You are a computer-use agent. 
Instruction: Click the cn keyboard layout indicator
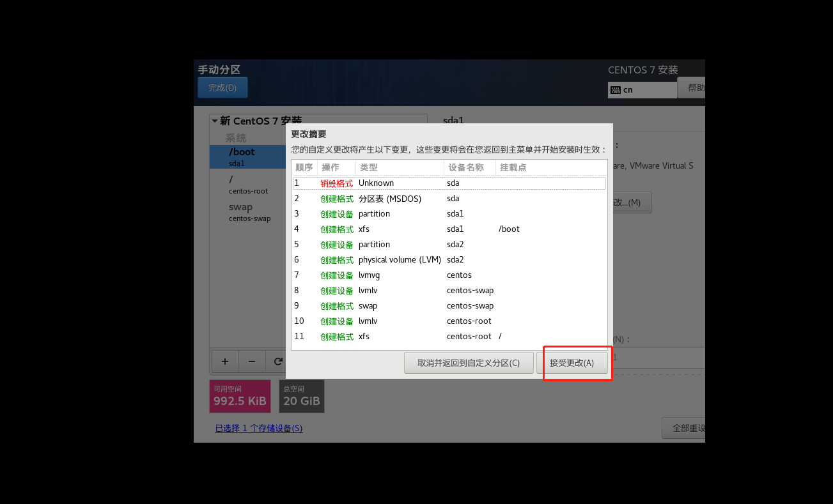point(642,90)
